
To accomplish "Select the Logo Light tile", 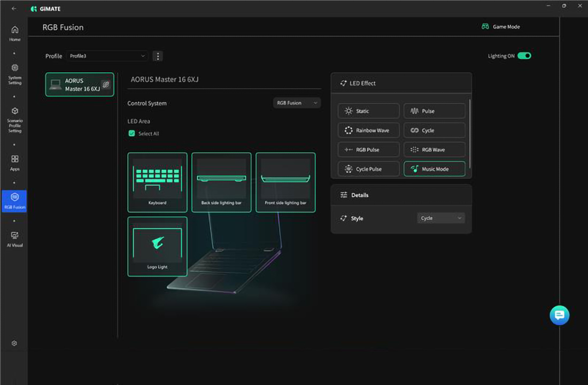I will (157, 247).
